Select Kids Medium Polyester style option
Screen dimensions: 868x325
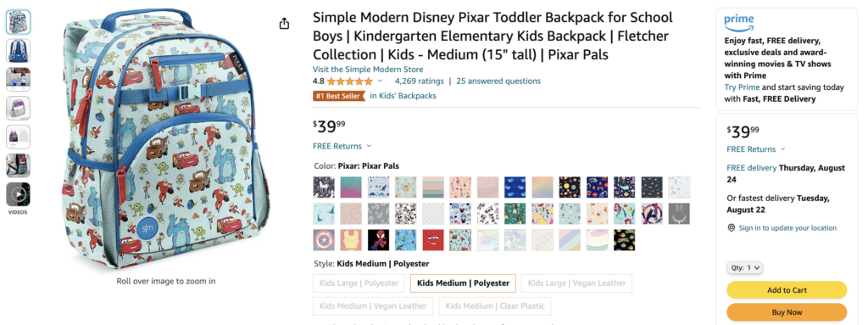(x=463, y=283)
